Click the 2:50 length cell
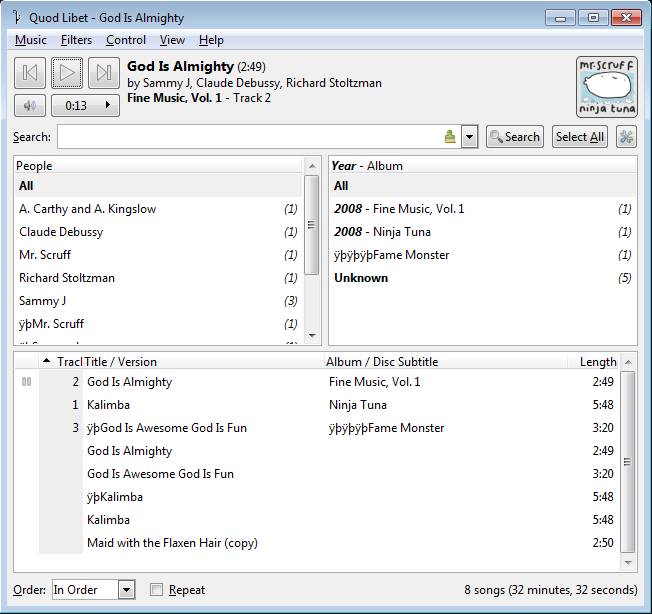Viewport: 652px width, 614px height. (603, 542)
